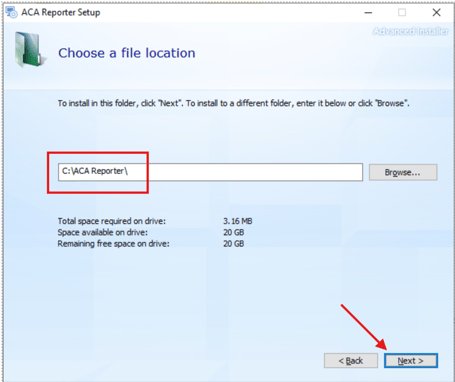
Task: Open the Browse folder dialog
Action: pyautogui.click(x=403, y=172)
